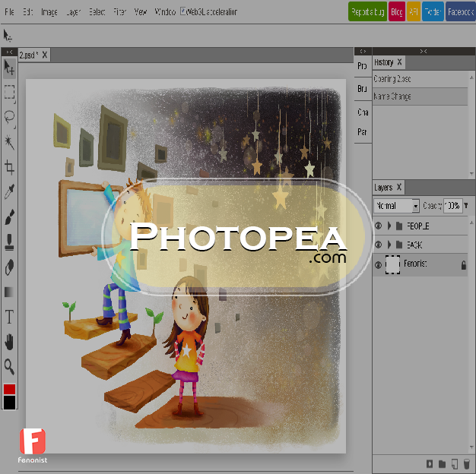The image size is (476, 474).
Task: Create a new layer with page icon
Action: tap(455, 463)
